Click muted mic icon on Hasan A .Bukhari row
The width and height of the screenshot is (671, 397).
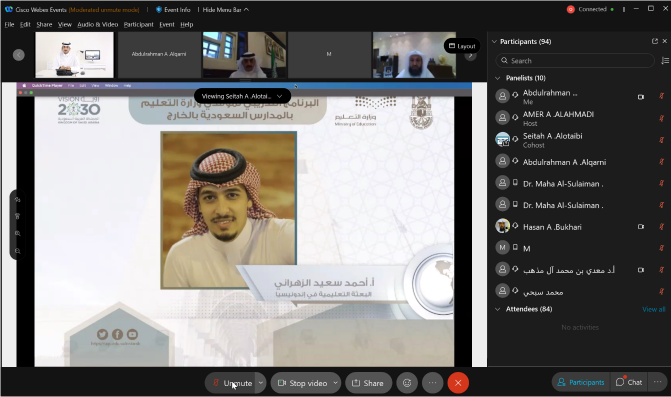point(661,227)
